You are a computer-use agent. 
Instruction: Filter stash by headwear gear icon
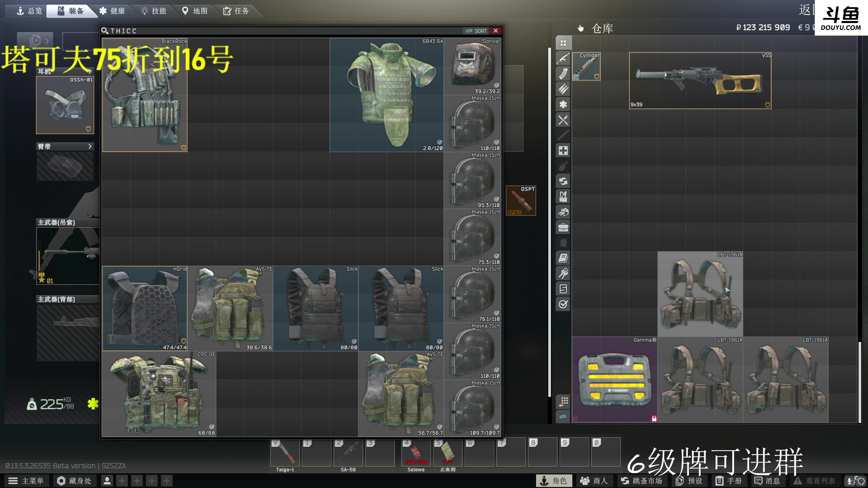tap(563, 212)
